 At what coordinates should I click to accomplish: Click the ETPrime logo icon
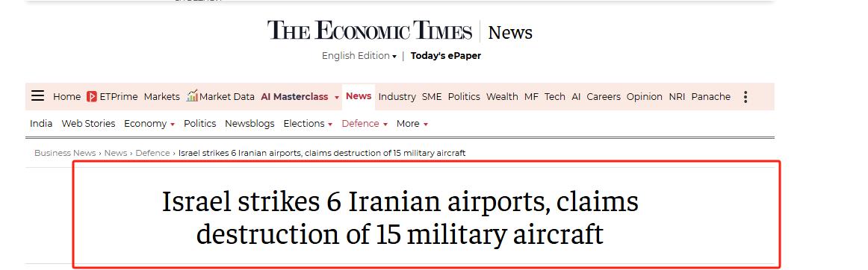(x=92, y=97)
